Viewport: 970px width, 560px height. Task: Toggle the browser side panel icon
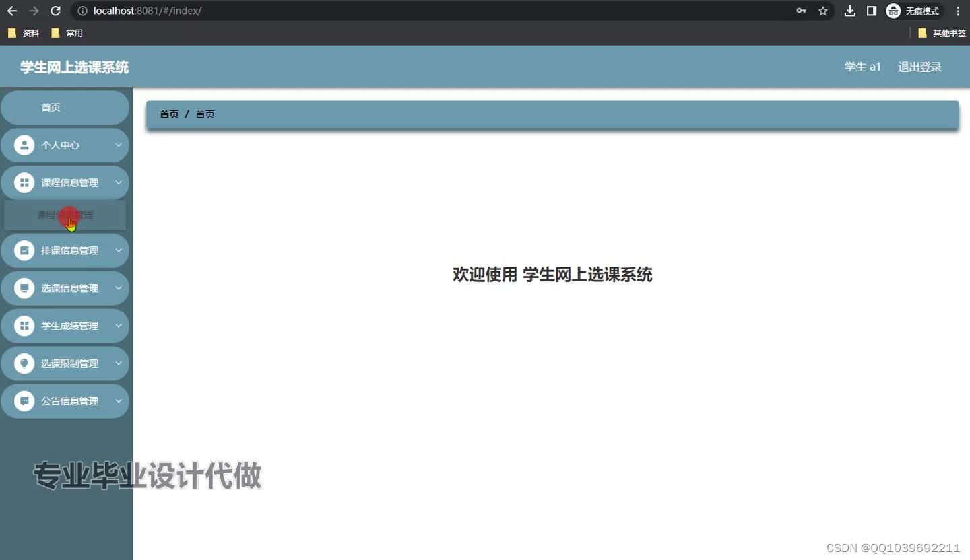(872, 11)
